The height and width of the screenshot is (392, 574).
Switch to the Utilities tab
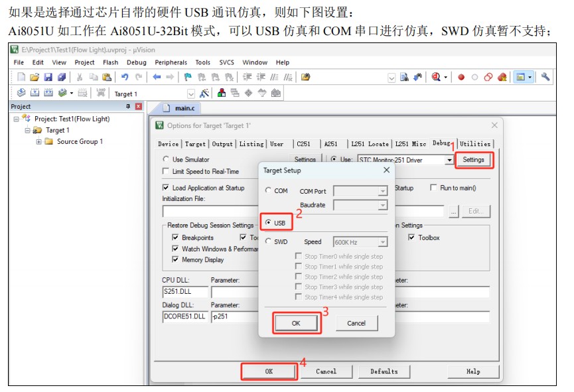click(x=475, y=144)
